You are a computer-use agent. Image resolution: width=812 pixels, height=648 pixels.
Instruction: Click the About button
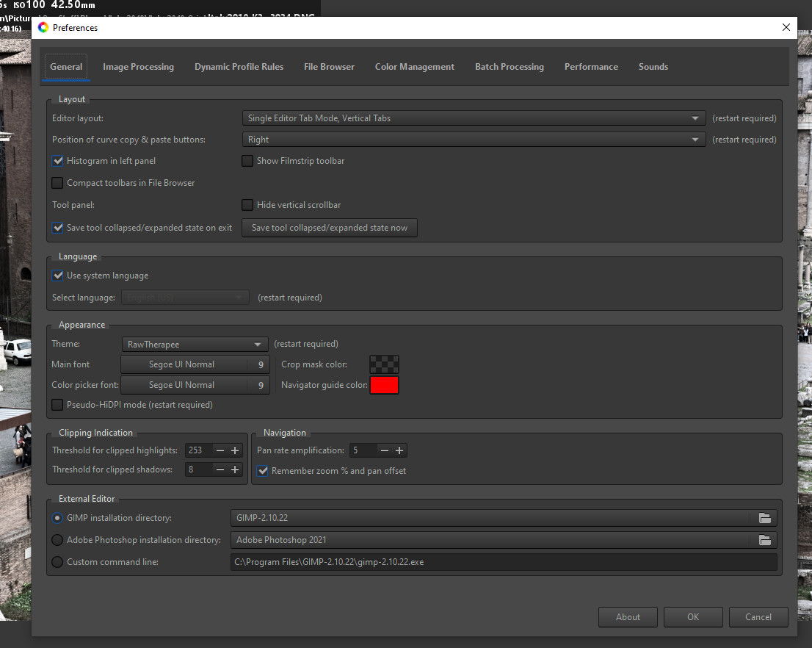(628, 617)
